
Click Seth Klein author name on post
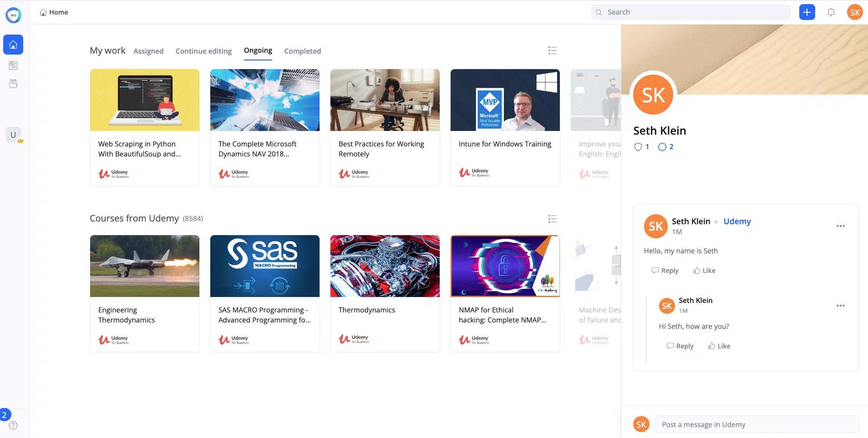[x=691, y=222]
